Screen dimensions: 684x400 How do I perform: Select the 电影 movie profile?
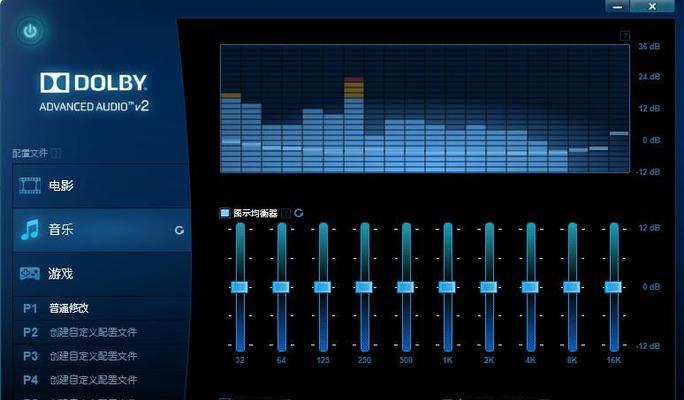click(x=102, y=185)
